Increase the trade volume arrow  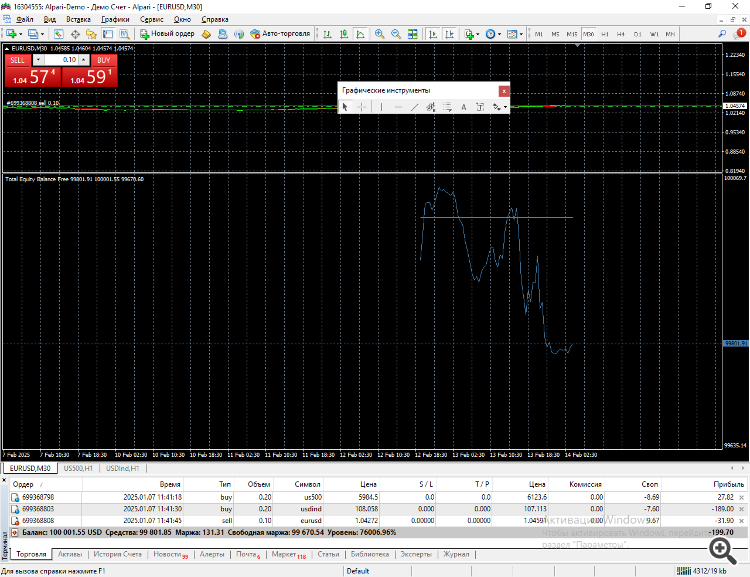[x=84, y=59]
